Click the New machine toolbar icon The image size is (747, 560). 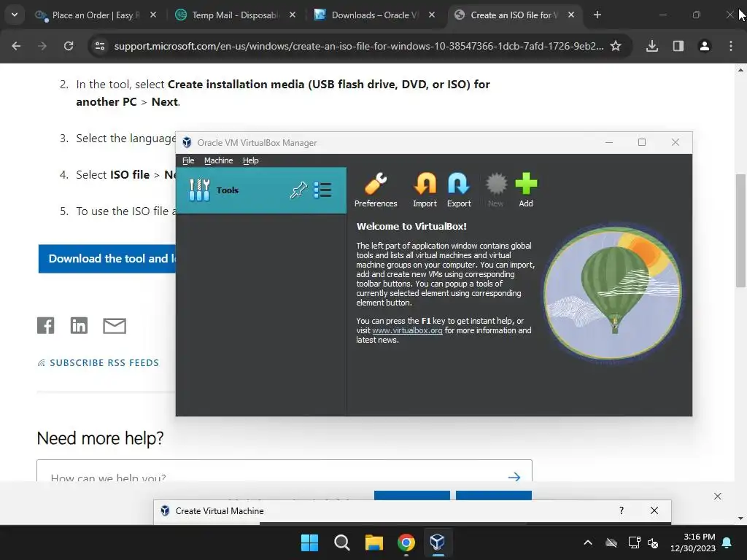click(x=495, y=190)
